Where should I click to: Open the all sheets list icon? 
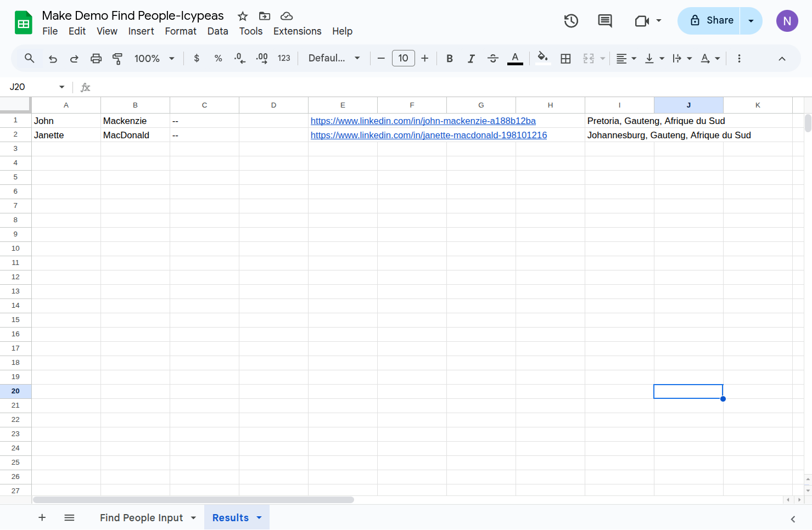(x=69, y=517)
